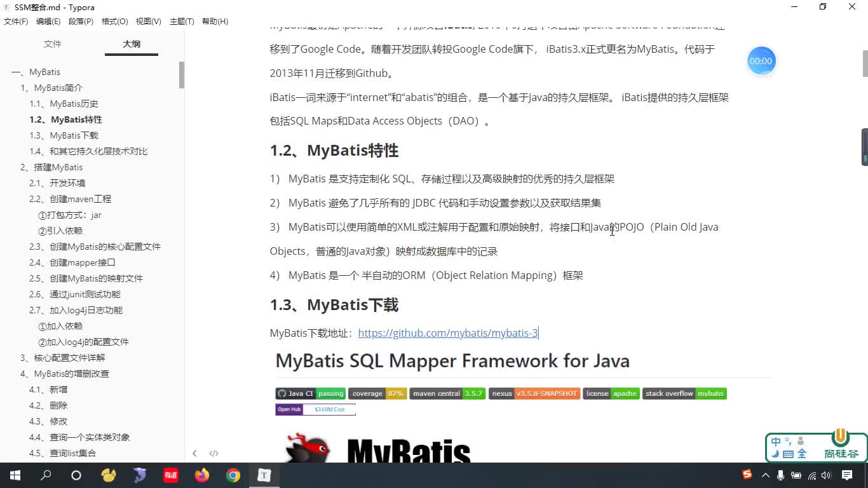Show hidden system tray icons

pos(766,475)
